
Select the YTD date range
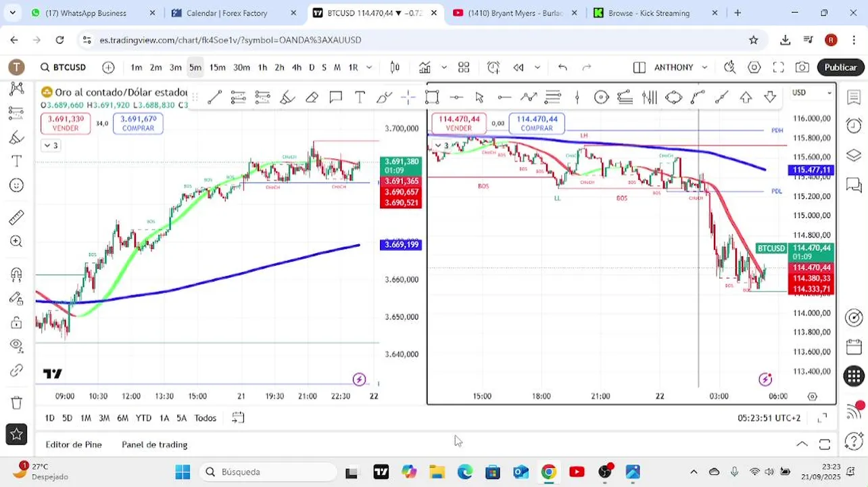click(143, 418)
